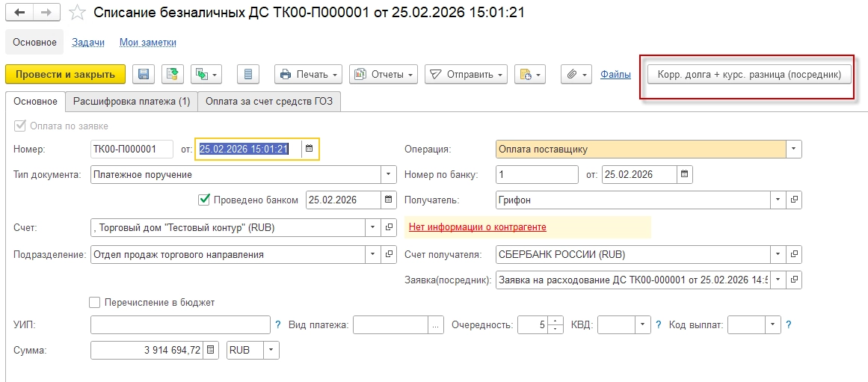Open the Счет получателя form icon
The width and height of the screenshot is (868, 382).
[795, 255]
